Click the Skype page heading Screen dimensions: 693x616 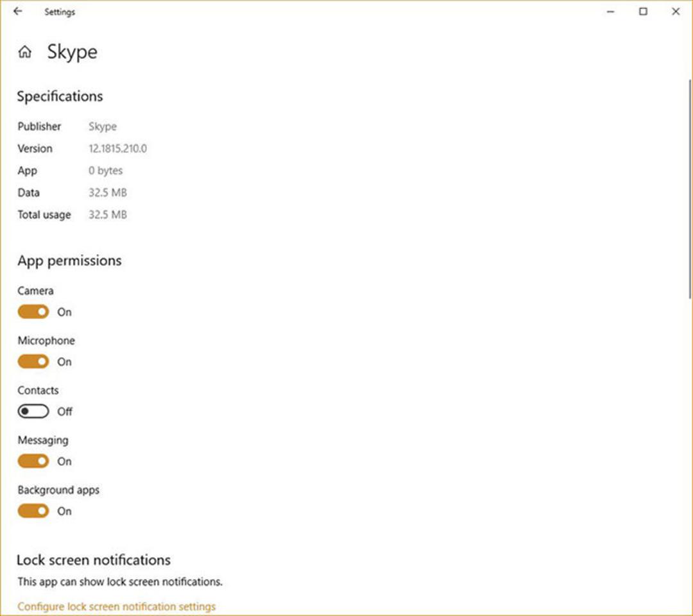[x=73, y=52]
